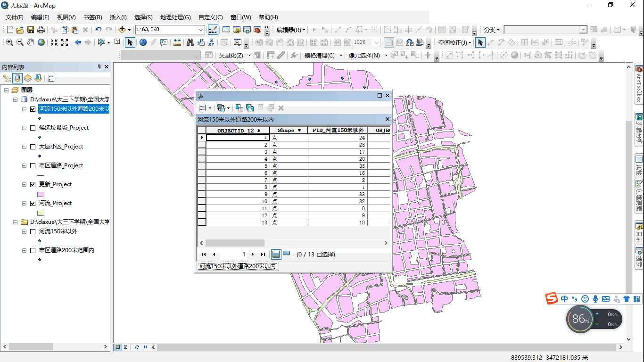Undo the last action

98,30
